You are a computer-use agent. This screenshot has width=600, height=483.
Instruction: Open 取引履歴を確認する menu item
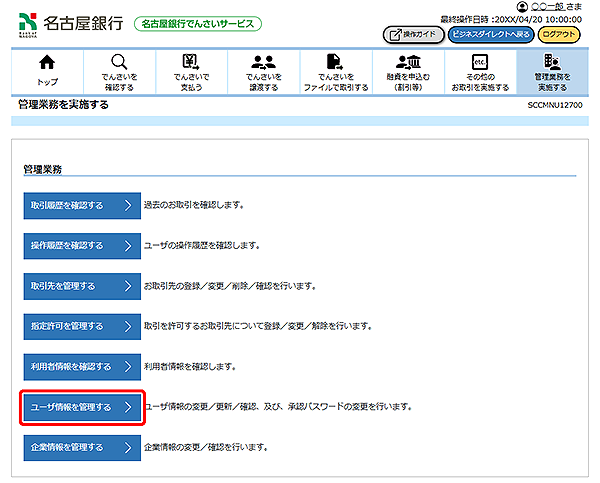click(79, 205)
